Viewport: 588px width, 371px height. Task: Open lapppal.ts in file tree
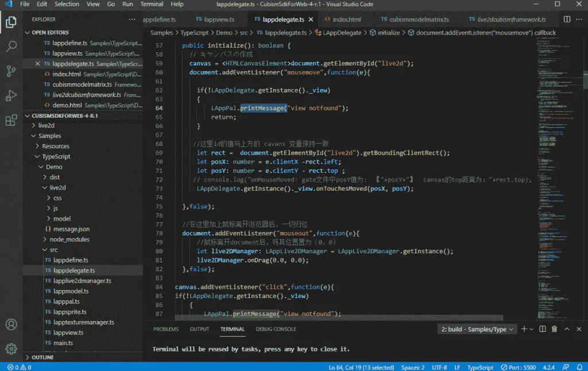(x=67, y=302)
